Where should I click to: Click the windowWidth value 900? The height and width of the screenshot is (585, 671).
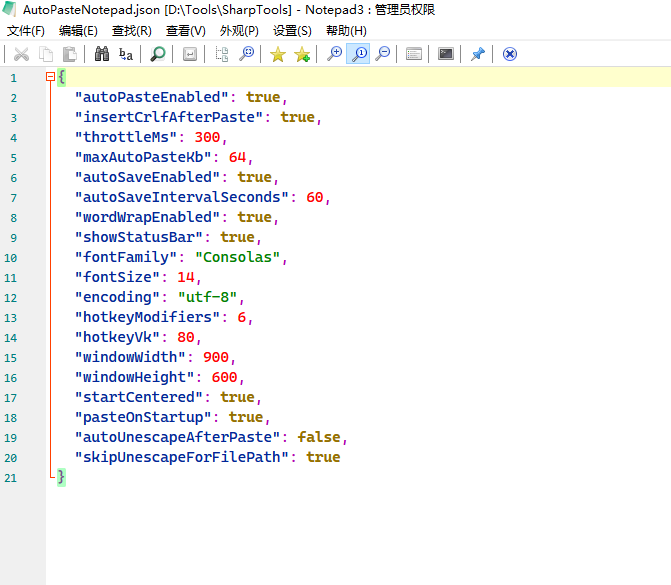click(x=216, y=357)
